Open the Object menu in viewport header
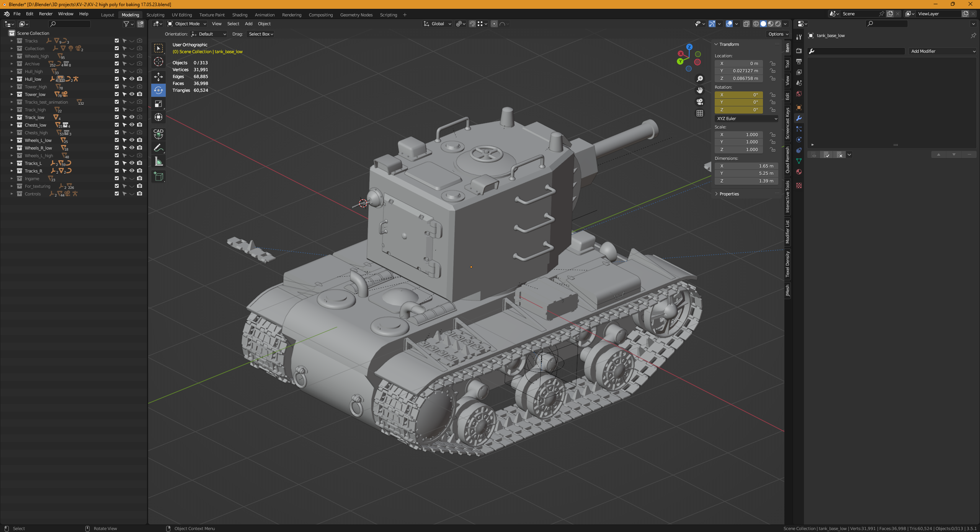Image resolution: width=980 pixels, height=532 pixels. pyautogui.click(x=264, y=24)
